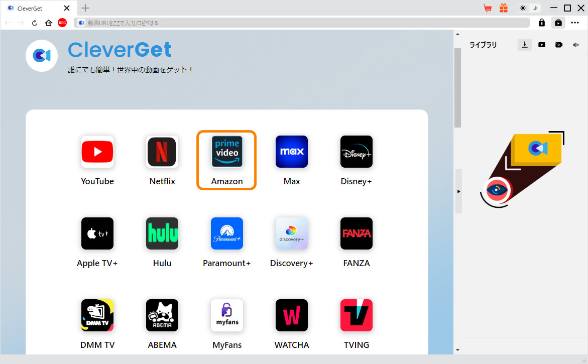The width and height of the screenshot is (588, 364).
Task: Show the downloading tab in library
Action: click(x=525, y=45)
